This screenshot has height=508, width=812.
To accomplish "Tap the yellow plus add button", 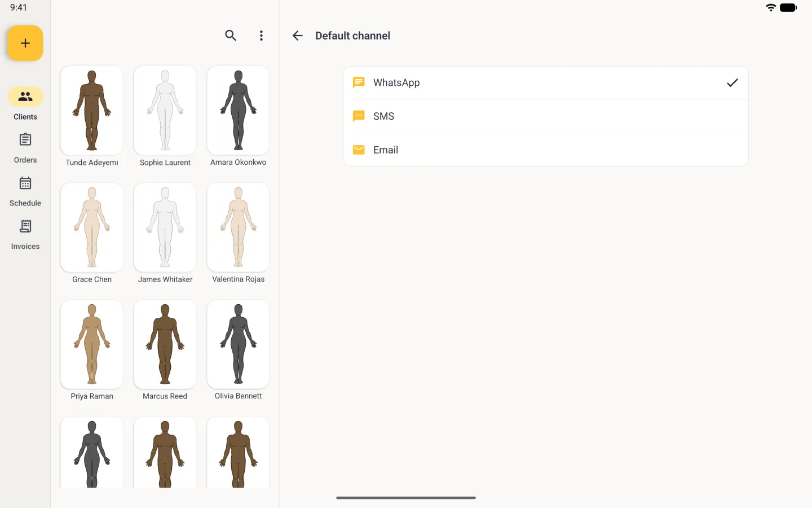I will 25,43.
